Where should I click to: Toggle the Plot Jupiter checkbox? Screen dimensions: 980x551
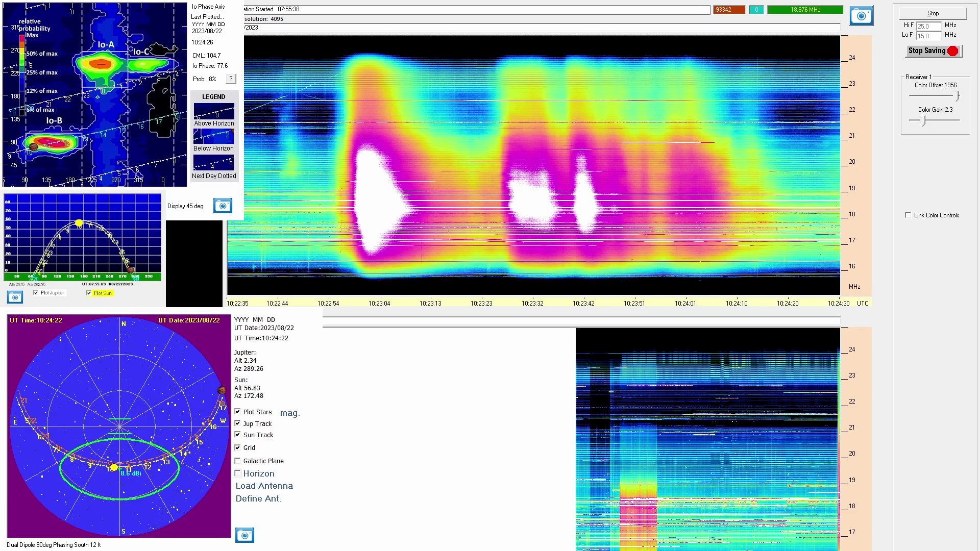(36, 293)
